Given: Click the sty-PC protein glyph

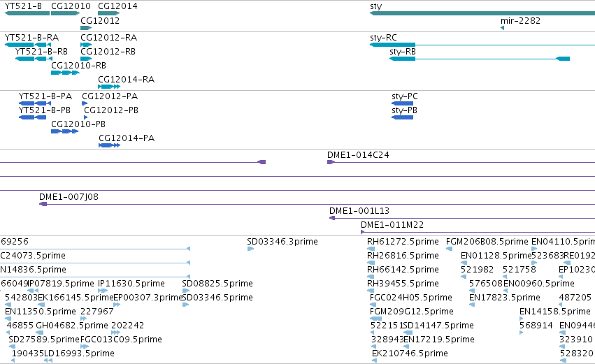Looking at the screenshot, I should point(402,103).
